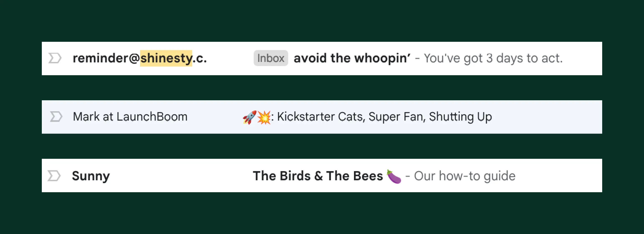Open the 'avoid the whoopin'' subject line
The width and height of the screenshot is (644, 234).
(x=352, y=58)
